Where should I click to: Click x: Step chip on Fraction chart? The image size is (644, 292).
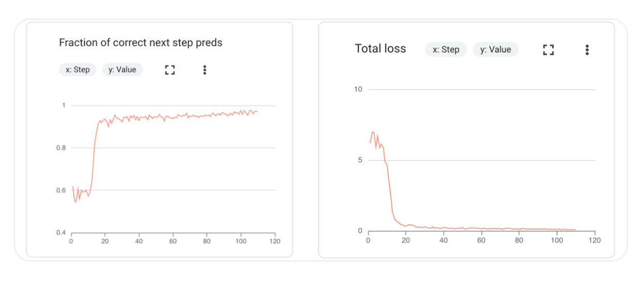[78, 70]
